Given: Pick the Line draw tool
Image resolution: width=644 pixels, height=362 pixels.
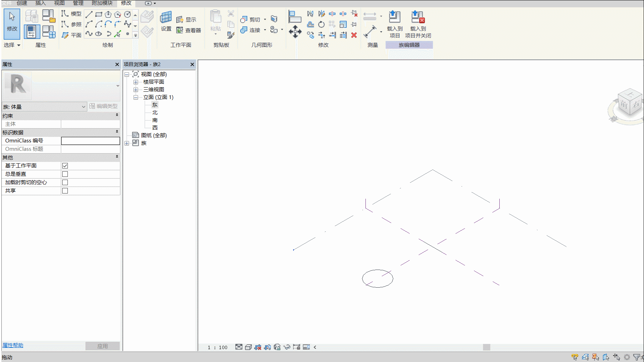Looking at the screenshot, I should pos(89,14).
